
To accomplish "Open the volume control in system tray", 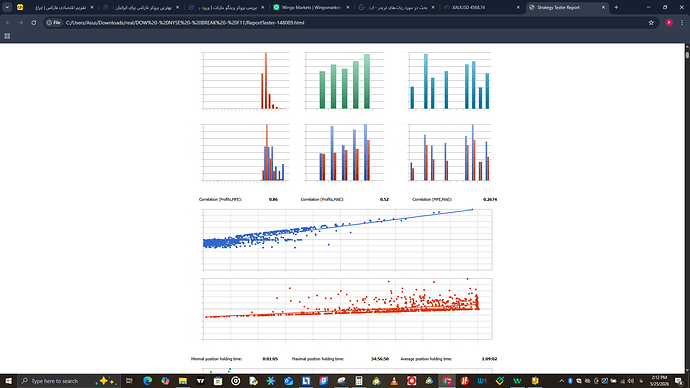I will coord(631,381).
